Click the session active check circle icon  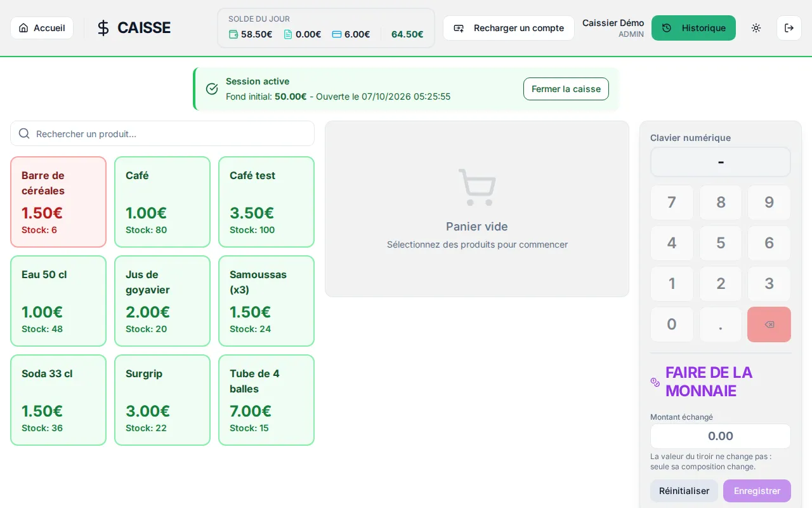tap(213, 89)
